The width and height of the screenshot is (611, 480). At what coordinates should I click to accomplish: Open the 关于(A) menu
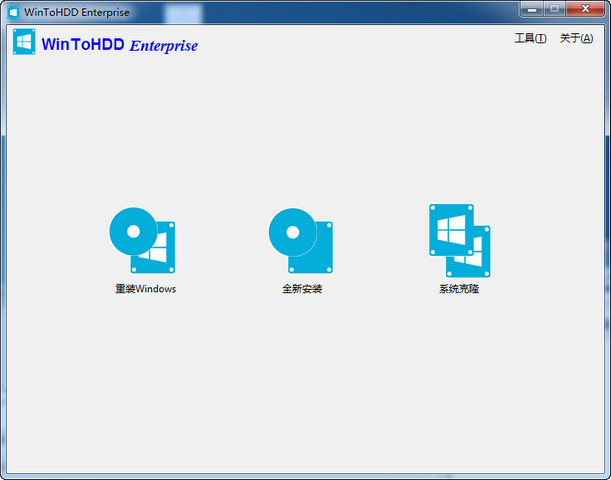576,38
